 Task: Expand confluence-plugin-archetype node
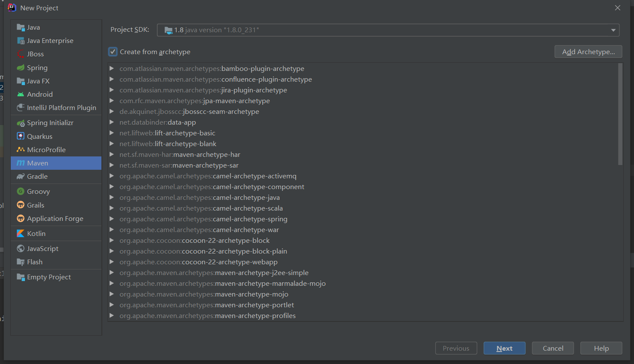[x=112, y=79]
